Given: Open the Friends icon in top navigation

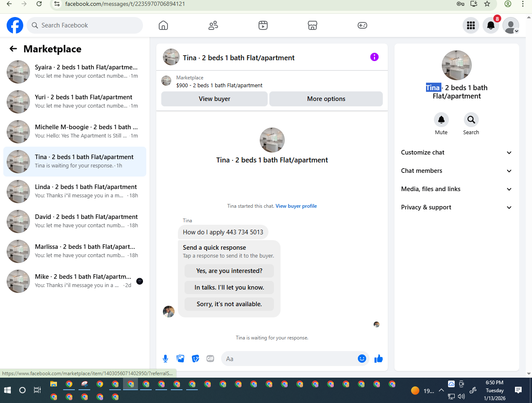Looking at the screenshot, I should [213, 25].
